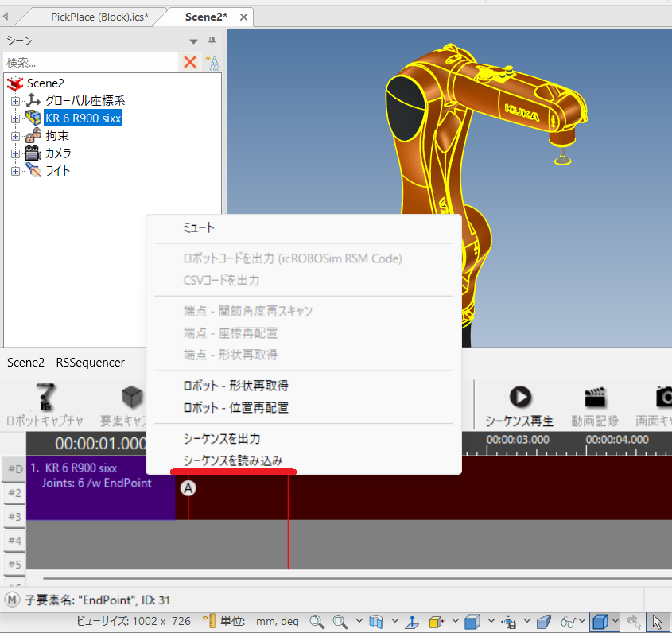672x633 pixels.
Task: Click the red X clear search icon
Action: coord(190,63)
